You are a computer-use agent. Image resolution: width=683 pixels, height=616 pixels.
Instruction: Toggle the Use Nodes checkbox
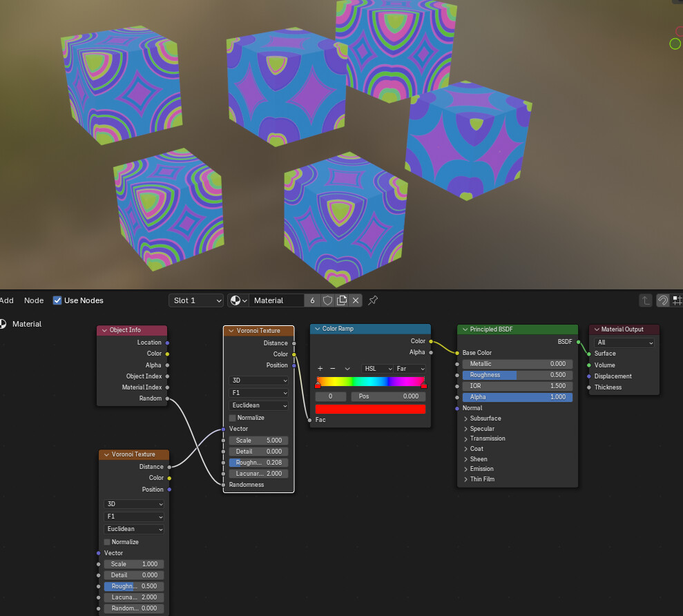[57, 300]
